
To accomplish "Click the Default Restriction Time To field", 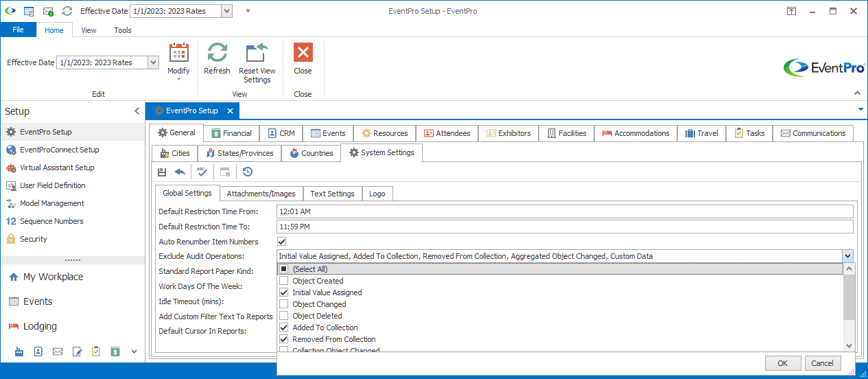I will (x=565, y=227).
